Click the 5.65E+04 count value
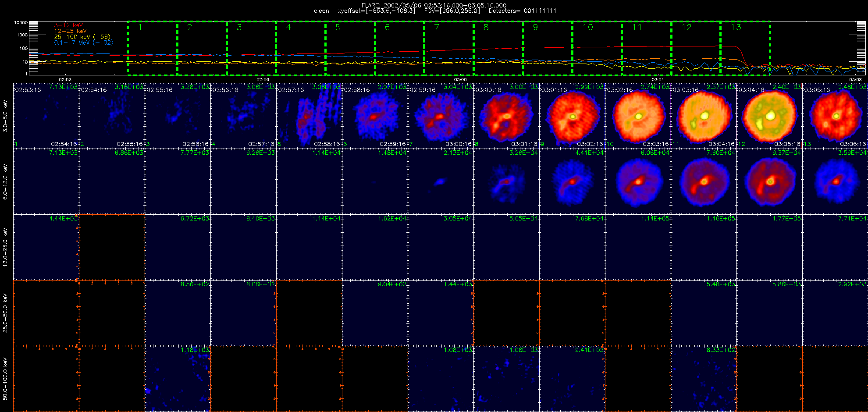The width and height of the screenshot is (868, 412). (524, 218)
